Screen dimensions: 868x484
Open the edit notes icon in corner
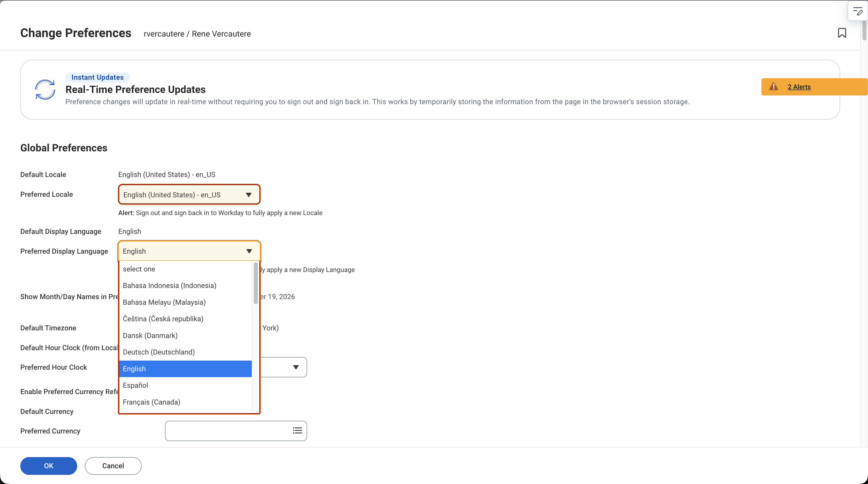click(x=858, y=11)
